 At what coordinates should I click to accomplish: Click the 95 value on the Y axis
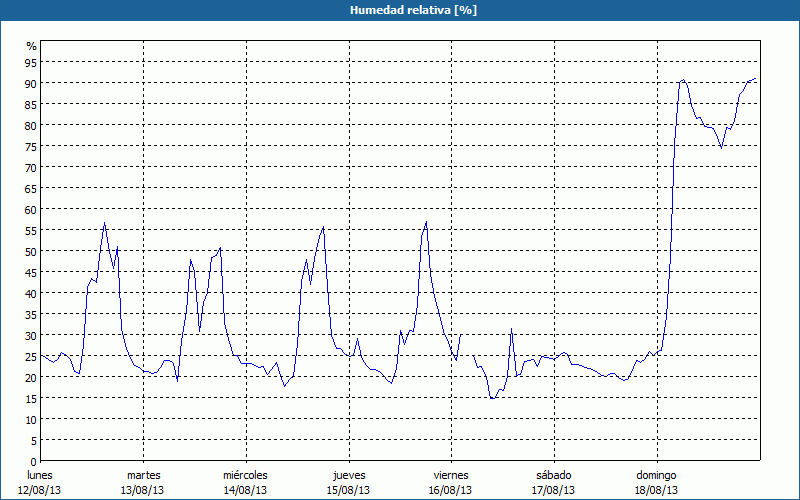click(x=31, y=62)
